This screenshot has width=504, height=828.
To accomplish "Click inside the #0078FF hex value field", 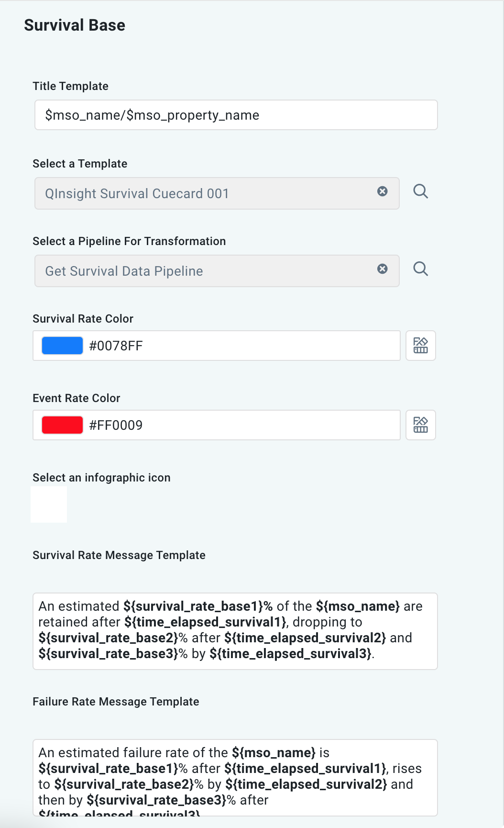I will 215,345.
